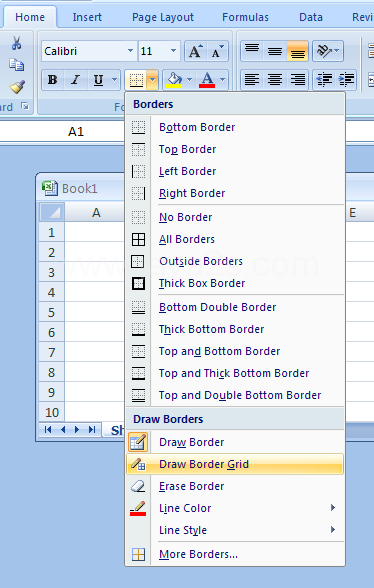Image resolution: width=374 pixels, height=588 pixels.
Task: Apply the Fill Color paint bucket
Action: point(174,80)
